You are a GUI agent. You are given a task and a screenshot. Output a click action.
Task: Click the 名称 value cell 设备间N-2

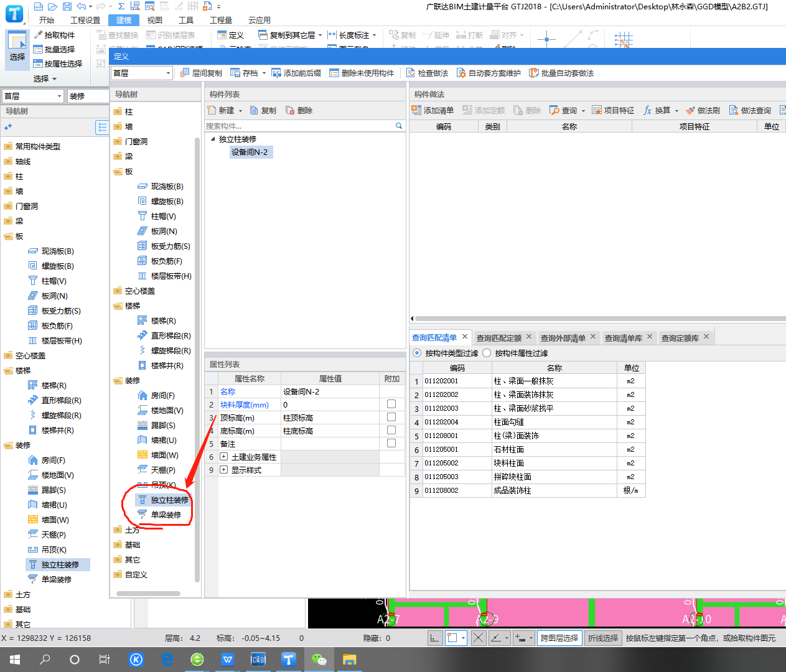[330, 391]
